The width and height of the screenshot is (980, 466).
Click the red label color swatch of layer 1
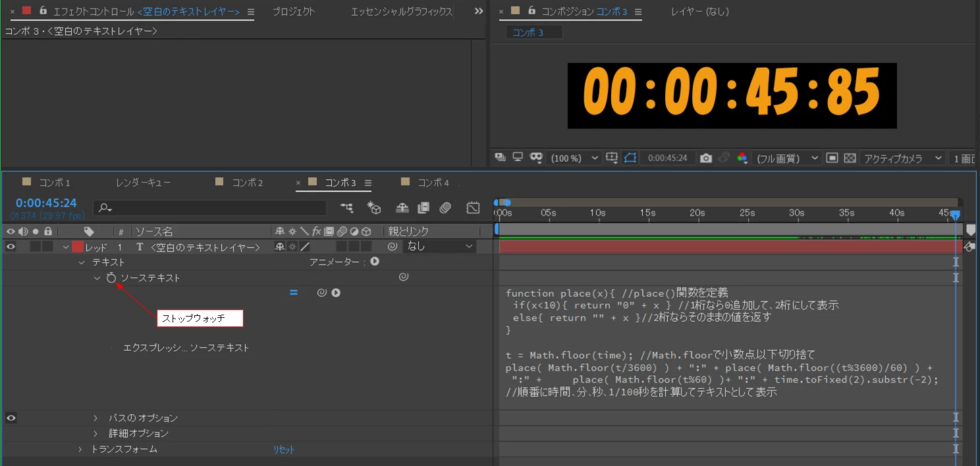click(x=78, y=247)
